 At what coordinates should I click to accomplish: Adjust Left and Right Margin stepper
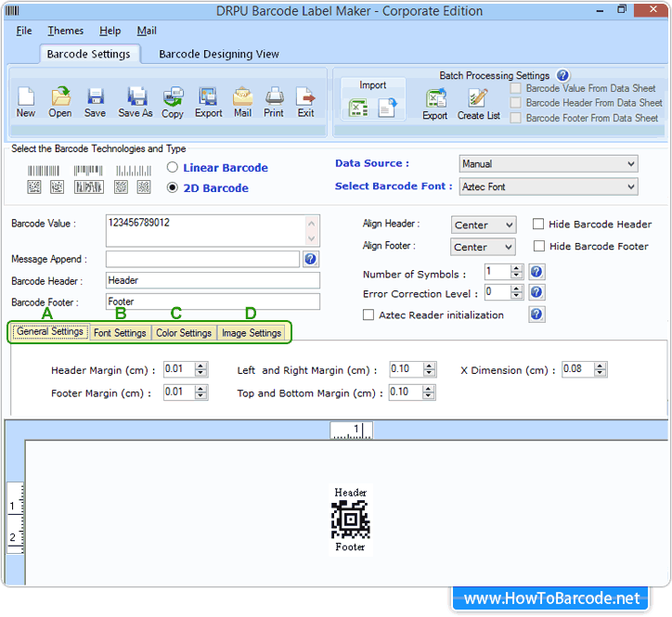[429, 369]
